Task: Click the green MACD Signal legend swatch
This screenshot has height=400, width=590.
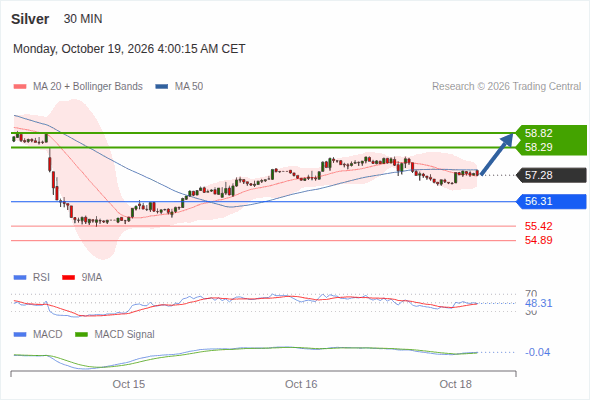Action: [x=81, y=335]
